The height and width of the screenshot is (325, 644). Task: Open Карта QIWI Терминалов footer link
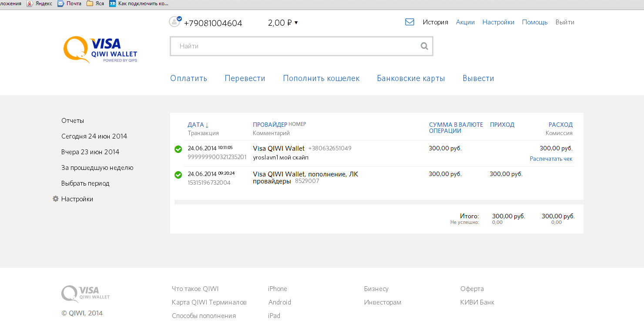pos(209,302)
